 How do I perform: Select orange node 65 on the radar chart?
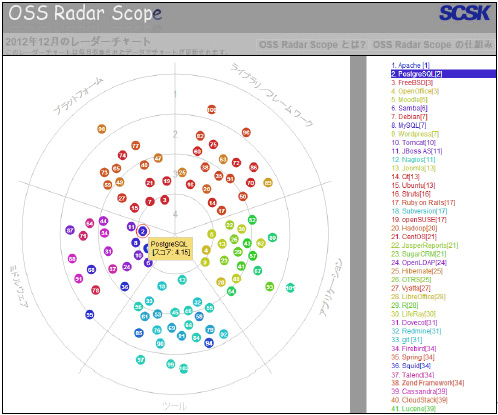point(116,168)
